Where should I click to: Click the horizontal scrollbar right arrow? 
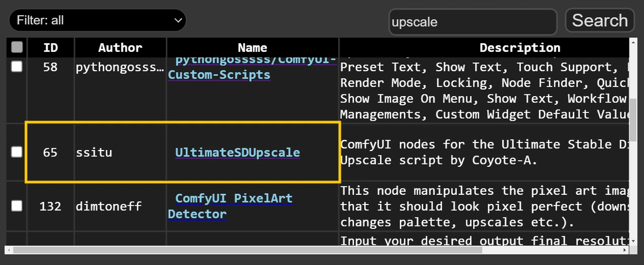coord(625,250)
